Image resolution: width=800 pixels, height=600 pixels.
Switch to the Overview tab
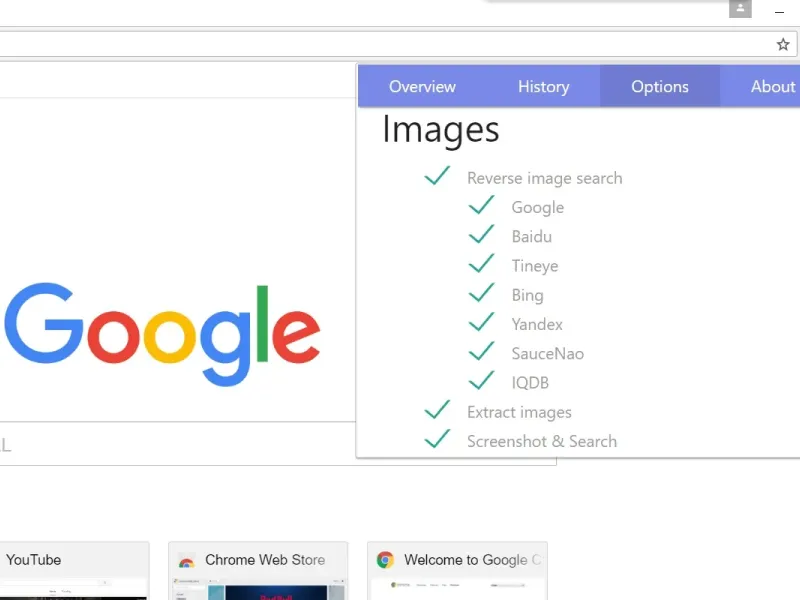422,87
